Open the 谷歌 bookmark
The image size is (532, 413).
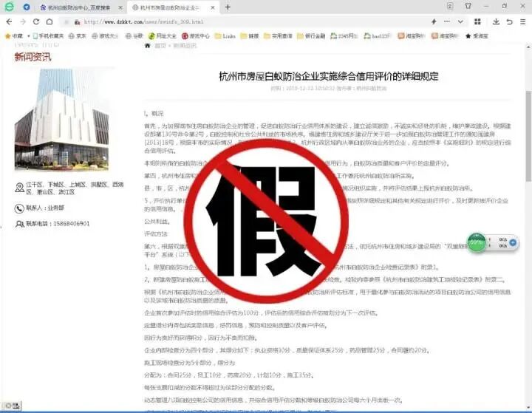pos(134,36)
